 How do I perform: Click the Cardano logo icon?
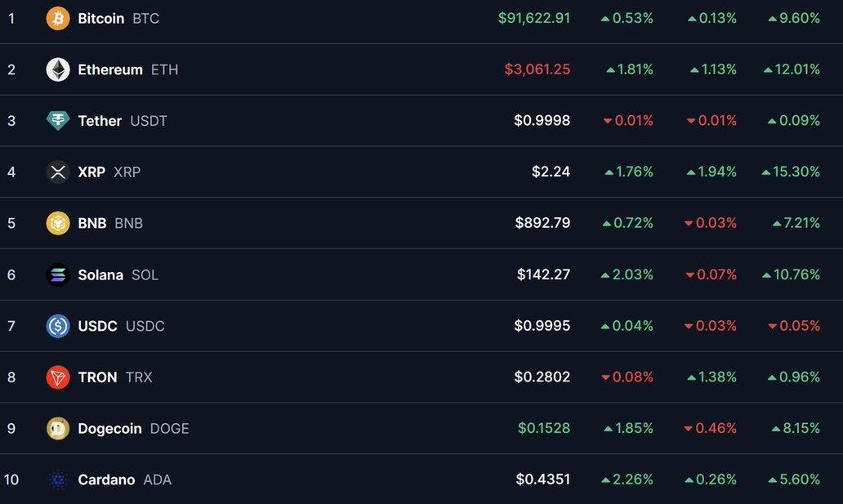click(x=58, y=479)
